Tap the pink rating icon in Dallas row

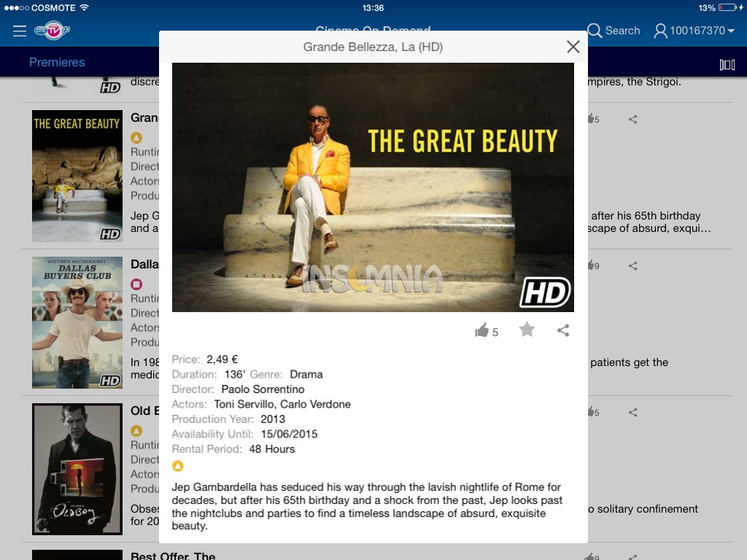click(x=136, y=284)
